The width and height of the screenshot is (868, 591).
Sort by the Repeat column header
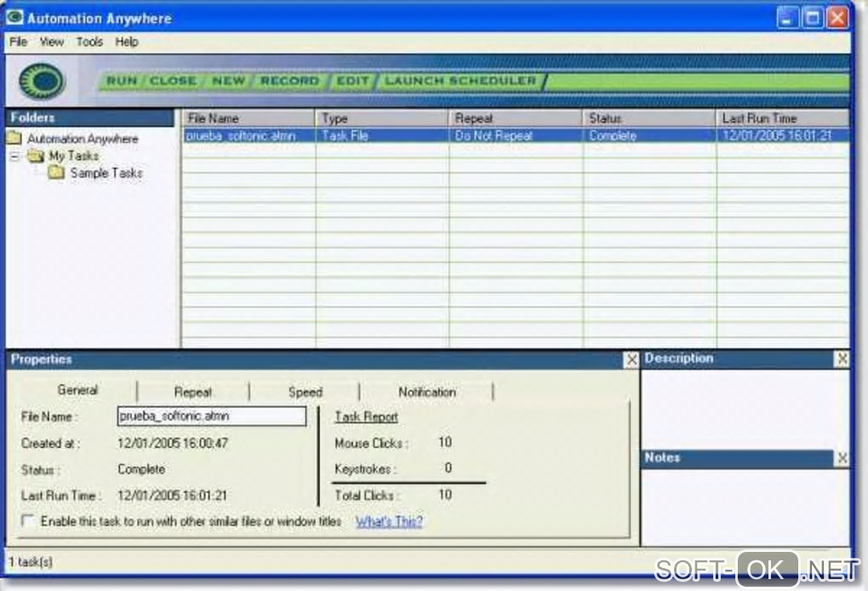click(x=515, y=118)
